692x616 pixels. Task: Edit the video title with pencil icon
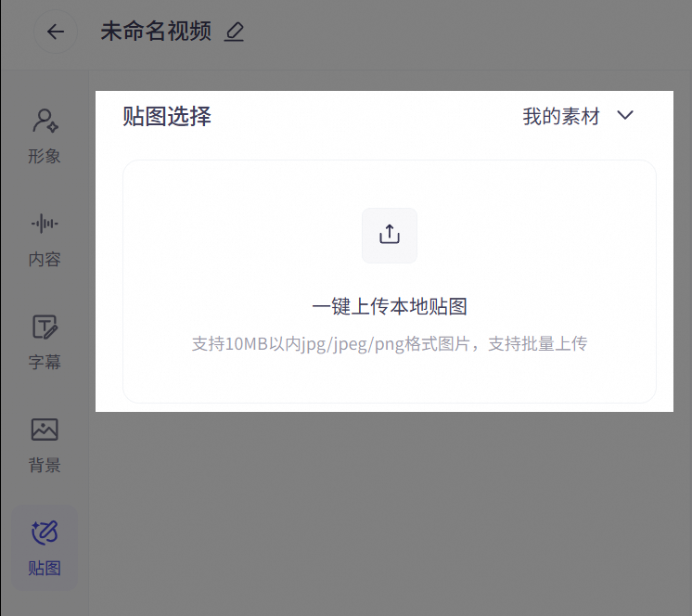(x=234, y=32)
